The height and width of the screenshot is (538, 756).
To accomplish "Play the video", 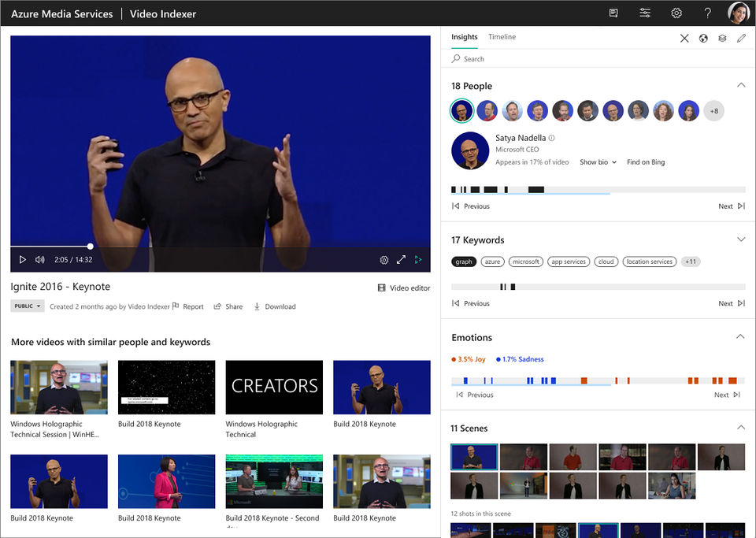I will point(22,259).
